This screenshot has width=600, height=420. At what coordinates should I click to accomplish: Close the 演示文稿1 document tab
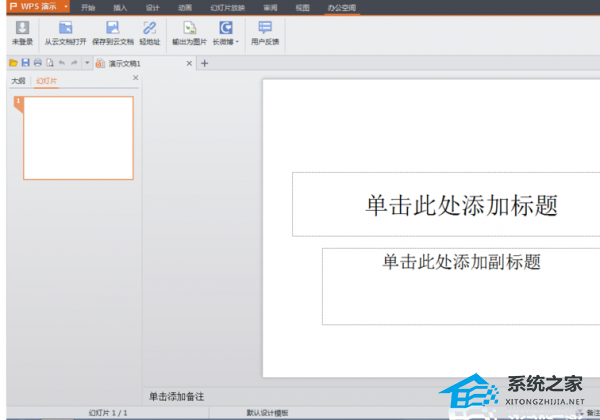pyautogui.click(x=190, y=63)
